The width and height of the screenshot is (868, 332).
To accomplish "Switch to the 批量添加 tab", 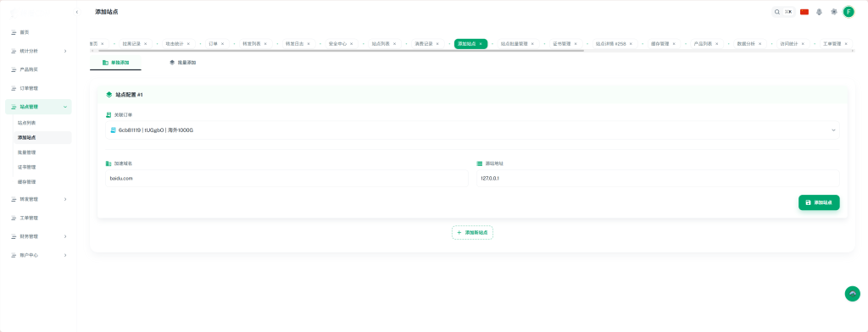I will tap(183, 63).
